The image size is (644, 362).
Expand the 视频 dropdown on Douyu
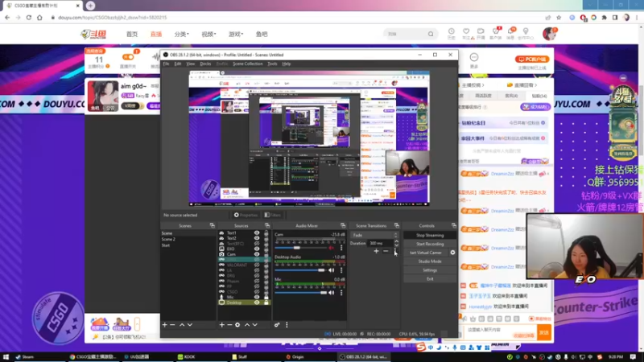pos(208,34)
